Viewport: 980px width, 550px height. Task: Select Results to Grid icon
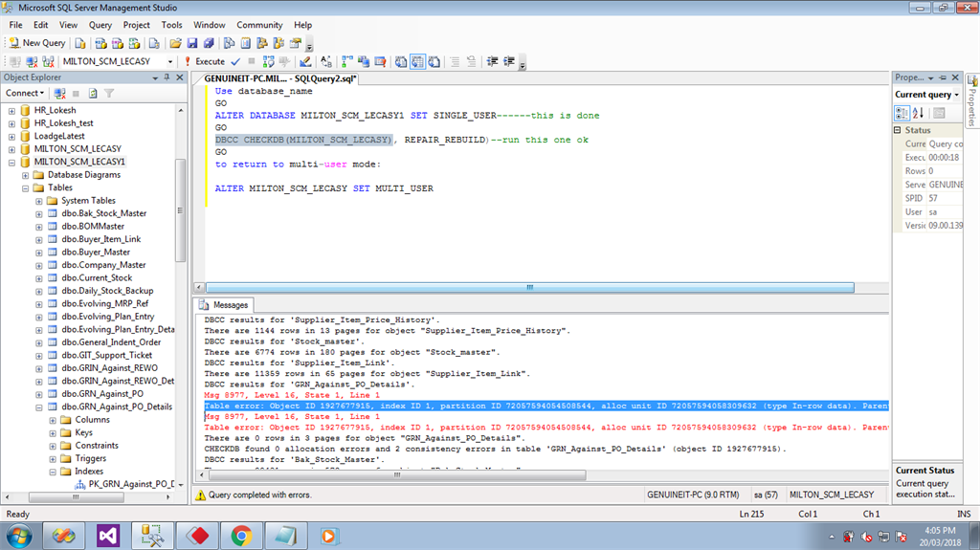417,61
